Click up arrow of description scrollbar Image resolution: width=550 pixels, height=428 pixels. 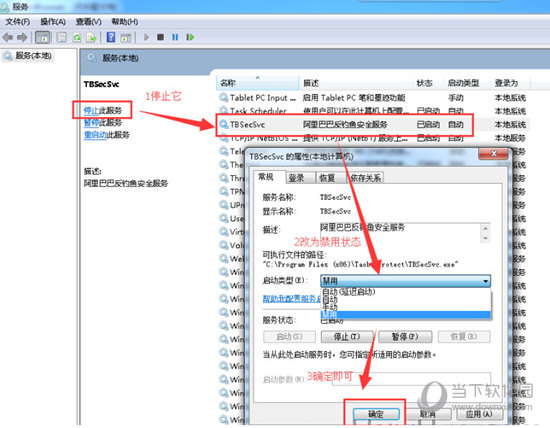pyautogui.click(x=485, y=228)
